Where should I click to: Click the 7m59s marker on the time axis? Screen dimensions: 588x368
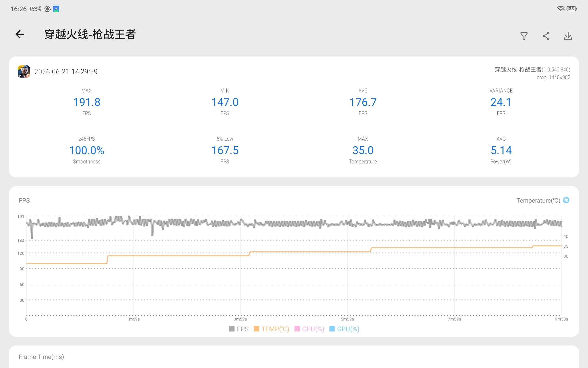[x=454, y=319]
